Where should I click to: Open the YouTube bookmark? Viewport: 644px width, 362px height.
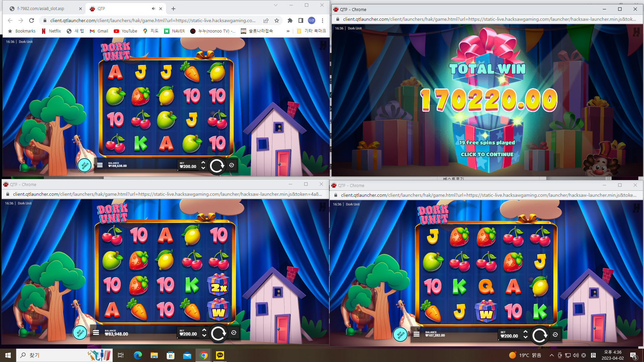[125, 31]
